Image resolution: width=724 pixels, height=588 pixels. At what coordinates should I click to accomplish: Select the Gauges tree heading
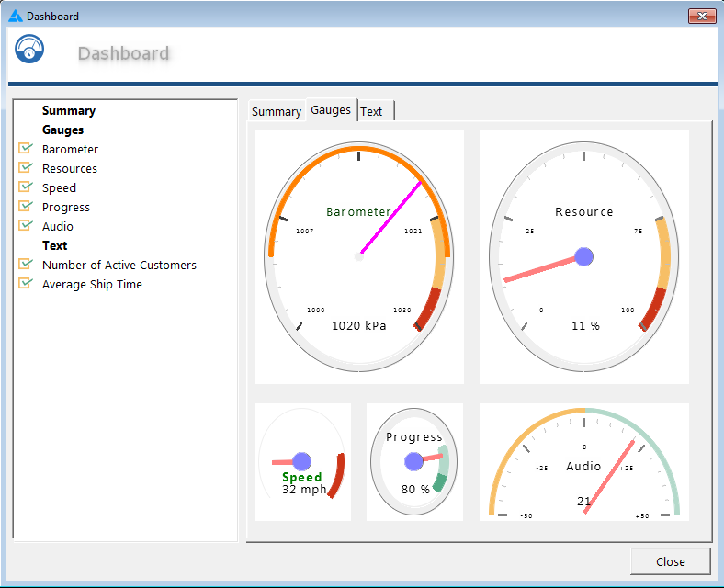tap(63, 130)
